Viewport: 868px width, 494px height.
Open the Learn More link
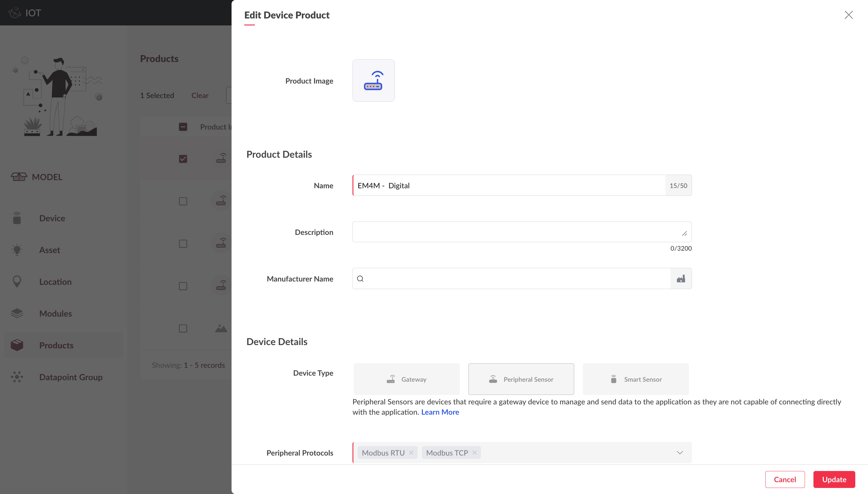pyautogui.click(x=440, y=412)
